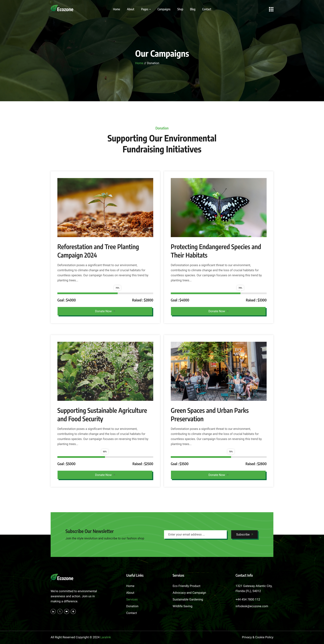324x644 pixels.
Task: Visit the YouTube social icon in footer
Action: click(x=66, y=611)
